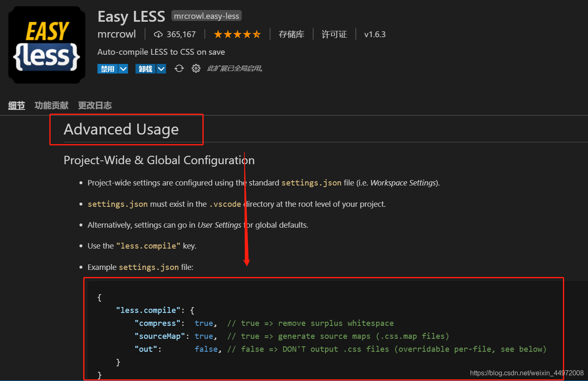
Task: Open the mrcrowl publisher link
Action: click(x=117, y=34)
